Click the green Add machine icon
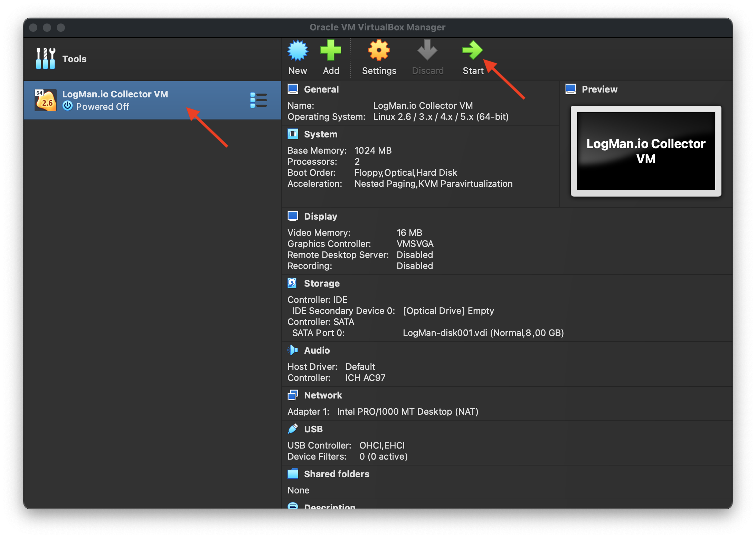The image size is (756, 538). (x=331, y=51)
